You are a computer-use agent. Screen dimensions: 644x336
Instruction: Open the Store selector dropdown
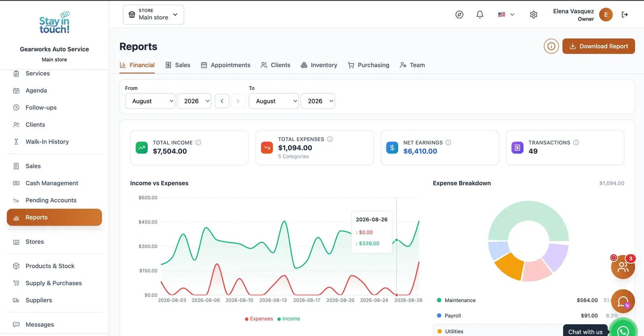click(153, 15)
